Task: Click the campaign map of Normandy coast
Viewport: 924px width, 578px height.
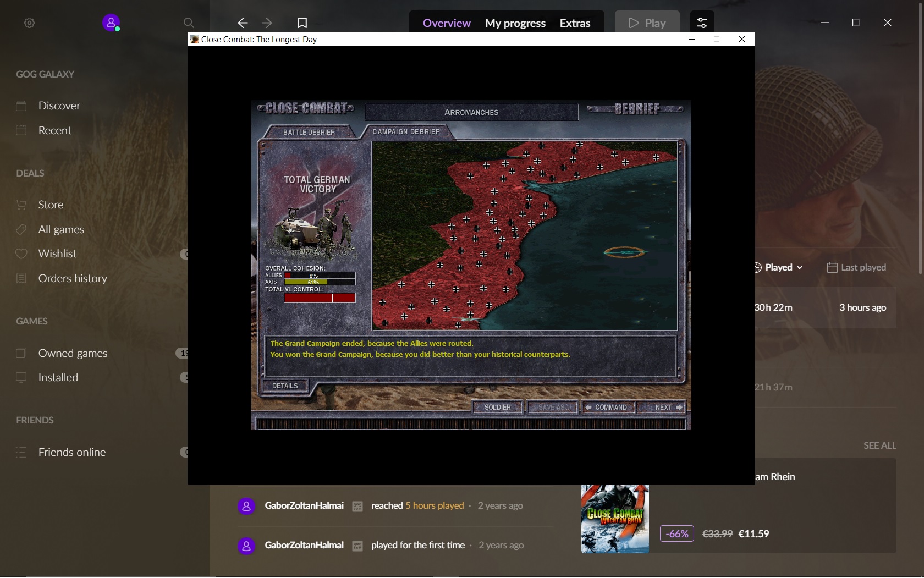Action: [x=525, y=235]
